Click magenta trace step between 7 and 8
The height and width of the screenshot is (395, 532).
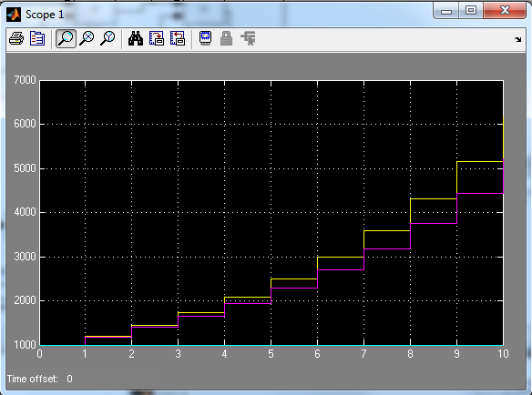coord(387,248)
